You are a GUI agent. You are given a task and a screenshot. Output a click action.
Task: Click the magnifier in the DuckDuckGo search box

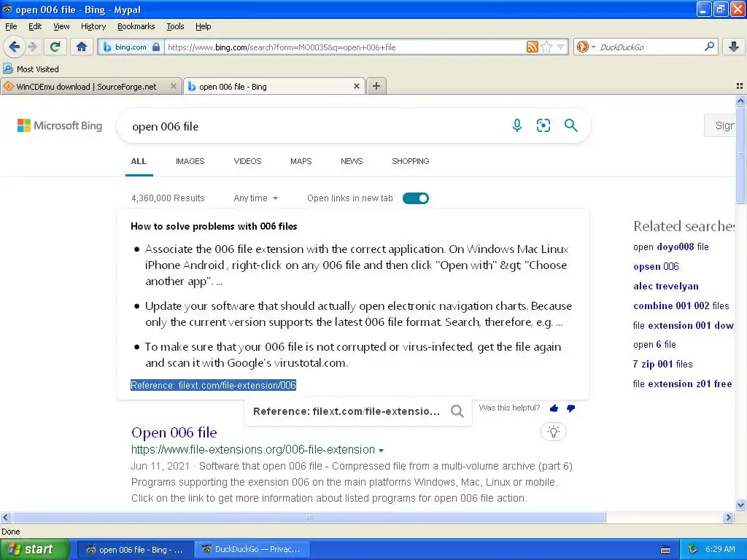pyautogui.click(x=709, y=46)
